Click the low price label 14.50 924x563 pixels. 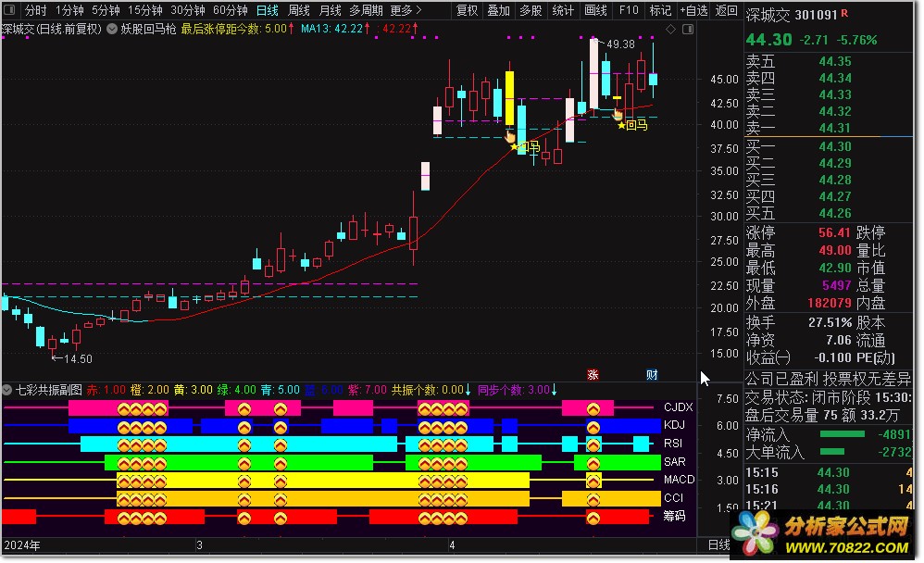[78, 358]
